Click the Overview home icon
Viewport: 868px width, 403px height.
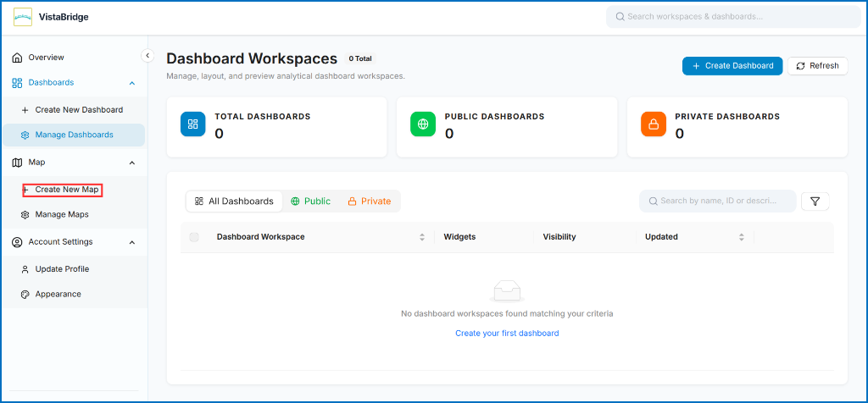coord(18,58)
